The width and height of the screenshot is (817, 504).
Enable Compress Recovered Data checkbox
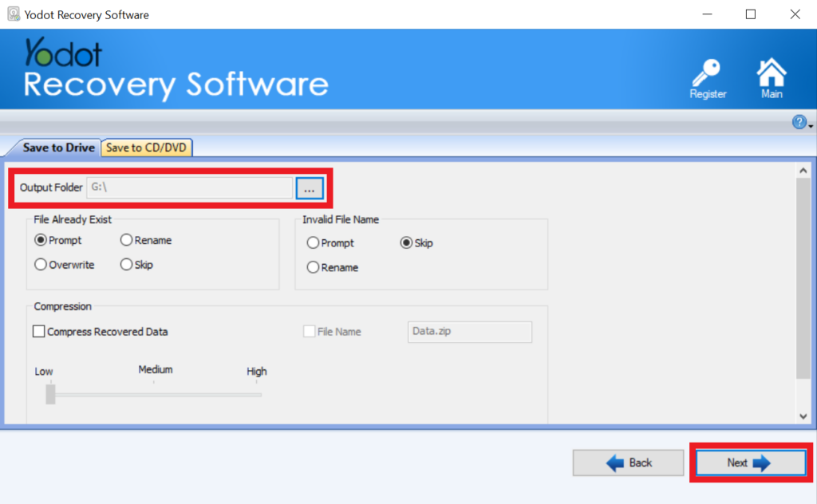38,332
